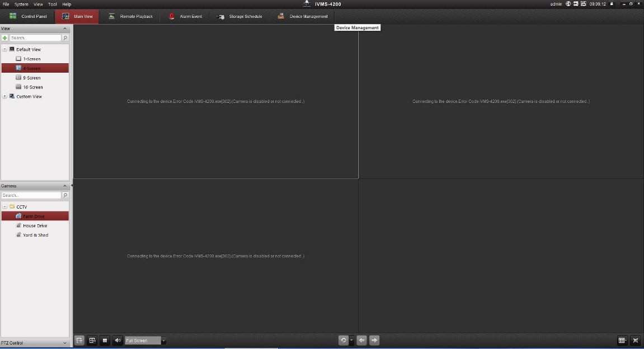The image size is (644, 349).
Task: Open the Full Screen dropdown
Action: point(163,341)
